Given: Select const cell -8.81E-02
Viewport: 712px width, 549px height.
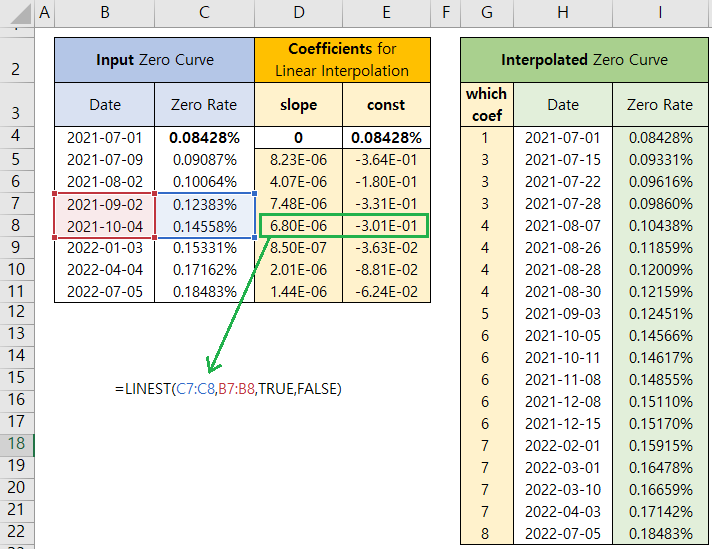Looking at the screenshot, I should (x=386, y=270).
